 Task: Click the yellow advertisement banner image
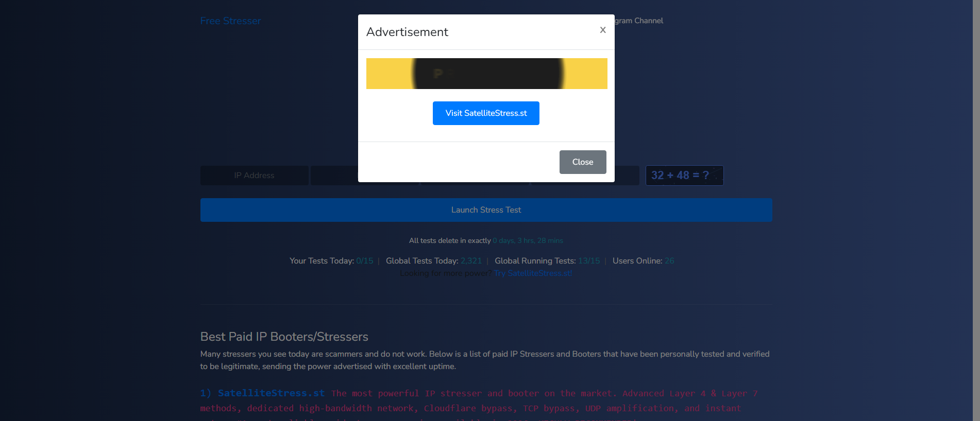pyautogui.click(x=487, y=74)
